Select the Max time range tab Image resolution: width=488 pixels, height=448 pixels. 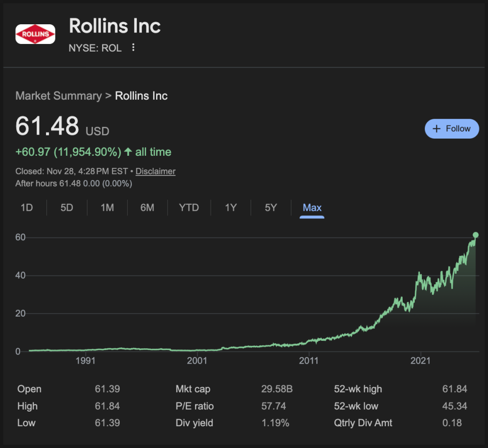click(312, 208)
